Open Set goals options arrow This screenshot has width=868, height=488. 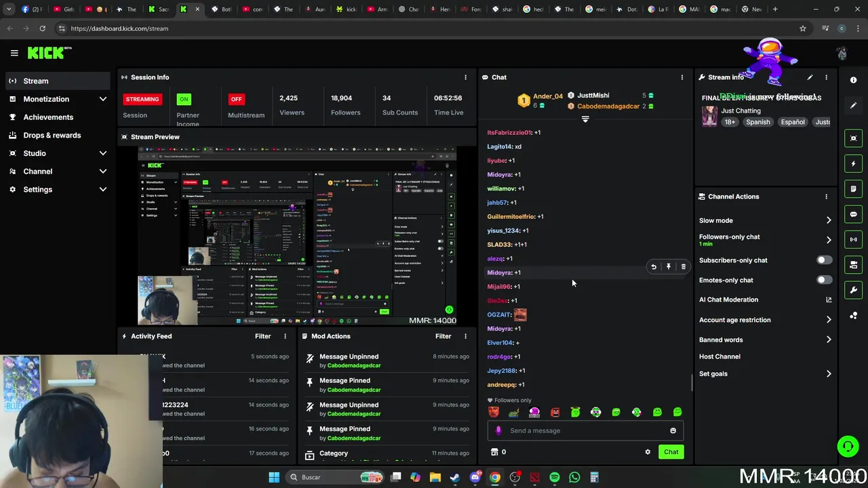(x=829, y=373)
